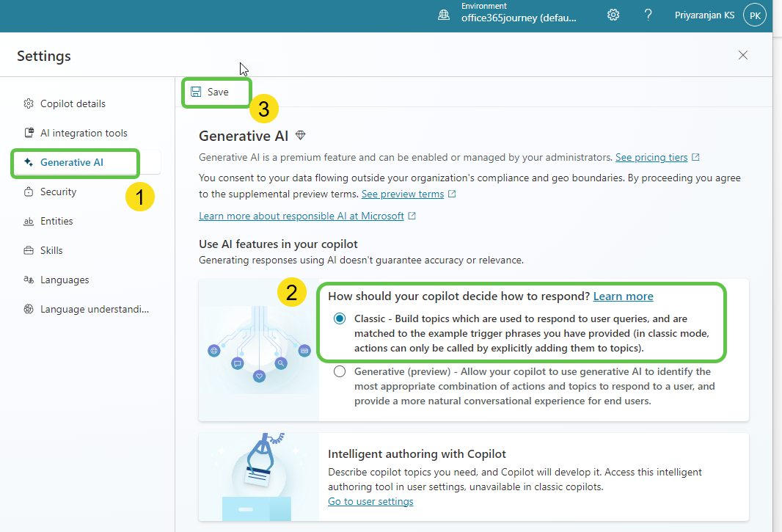Close the Settings panel with the X
782x532 pixels.
[742, 55]
